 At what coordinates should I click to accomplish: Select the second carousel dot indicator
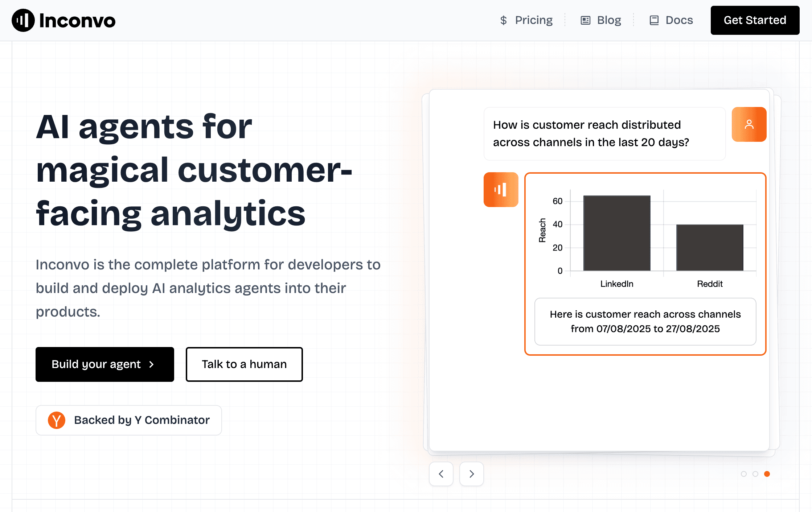point(755,474)
